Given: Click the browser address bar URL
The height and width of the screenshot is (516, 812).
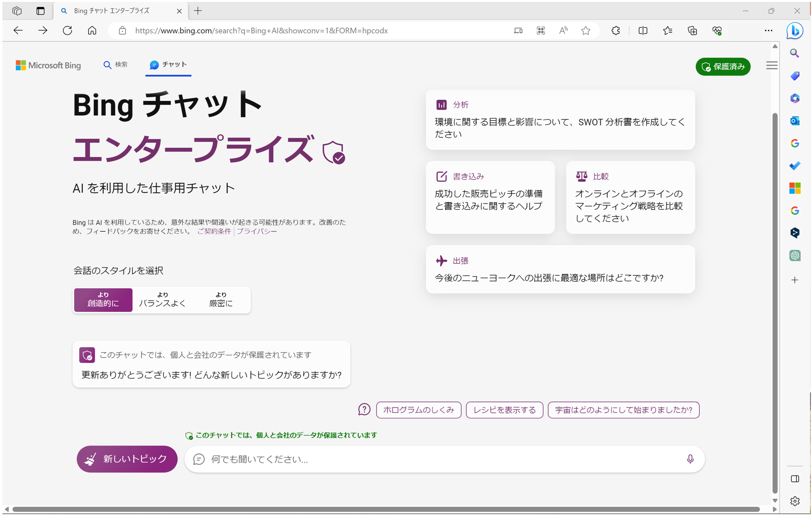Looking at the screenshot, I should pos(261,30).
